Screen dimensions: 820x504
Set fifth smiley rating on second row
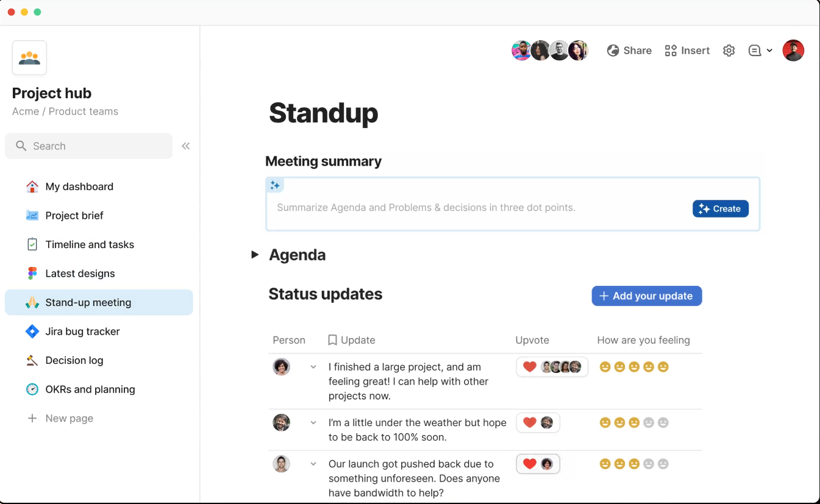(x=663, y=422)
